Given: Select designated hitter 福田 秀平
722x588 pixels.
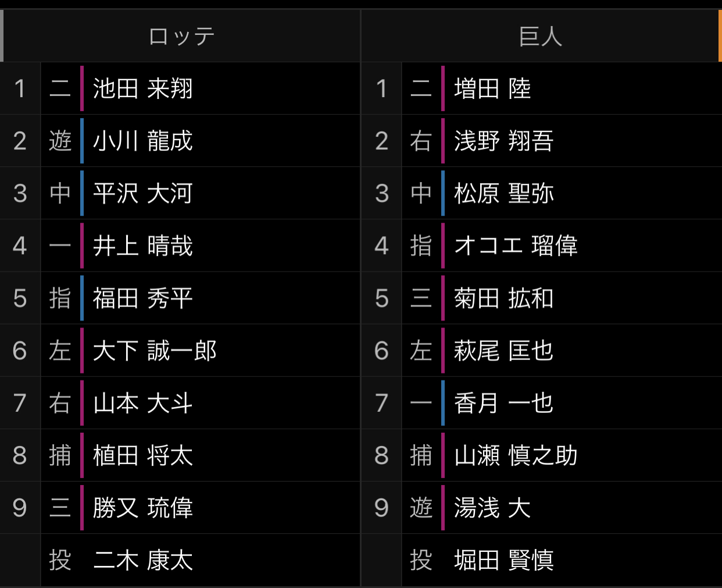Looking at the screenshot, I should coord(142,298).
